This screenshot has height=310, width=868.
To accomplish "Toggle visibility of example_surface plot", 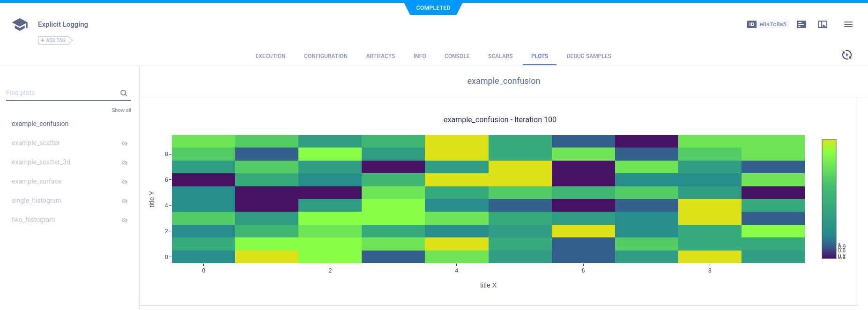I will 125,182.
